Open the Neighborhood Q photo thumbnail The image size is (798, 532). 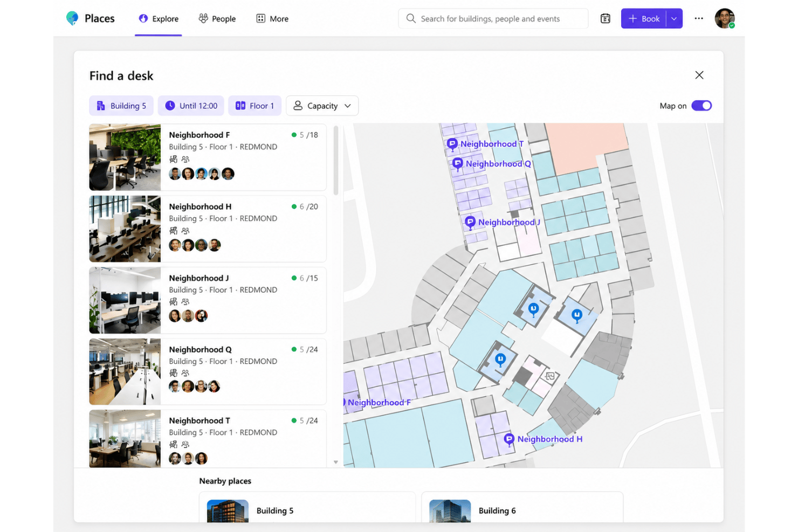click(x=125, y=372)
